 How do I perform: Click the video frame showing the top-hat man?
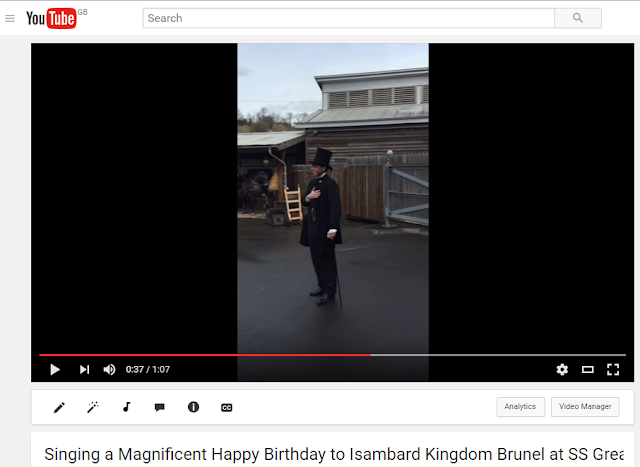click(x=333, y=198)
